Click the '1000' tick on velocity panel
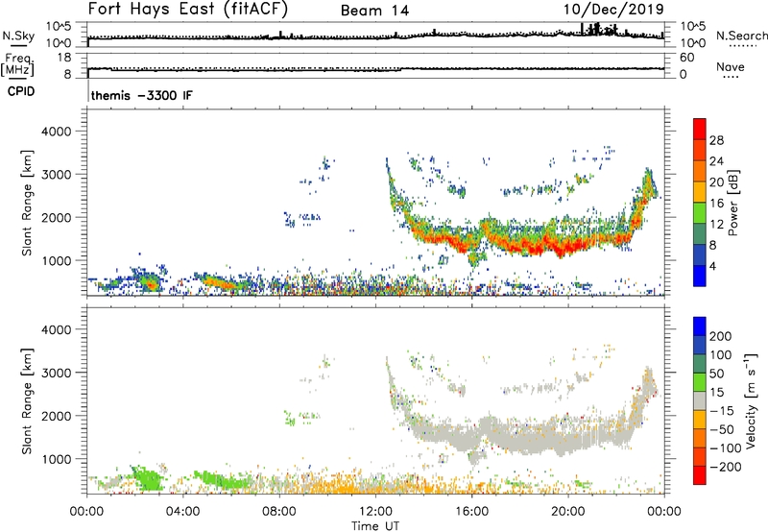The image size is (768, 532). pos(56,459)
